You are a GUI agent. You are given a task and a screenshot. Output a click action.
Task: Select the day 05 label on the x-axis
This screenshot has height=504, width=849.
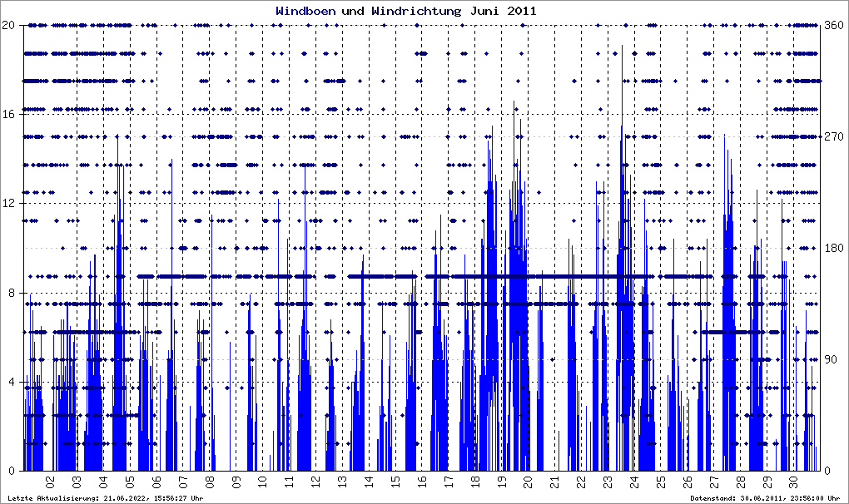pos(130,482)
